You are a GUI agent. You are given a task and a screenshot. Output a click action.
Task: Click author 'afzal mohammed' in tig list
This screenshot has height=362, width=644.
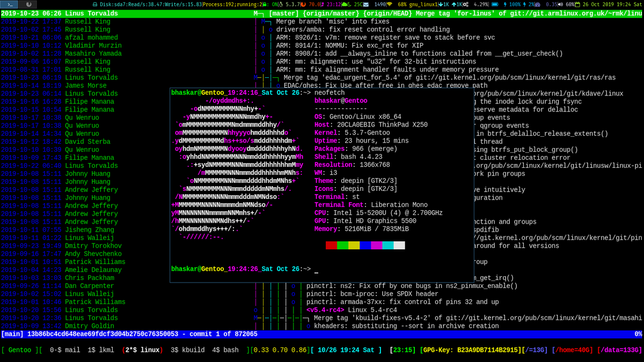(x=91, y=38)
